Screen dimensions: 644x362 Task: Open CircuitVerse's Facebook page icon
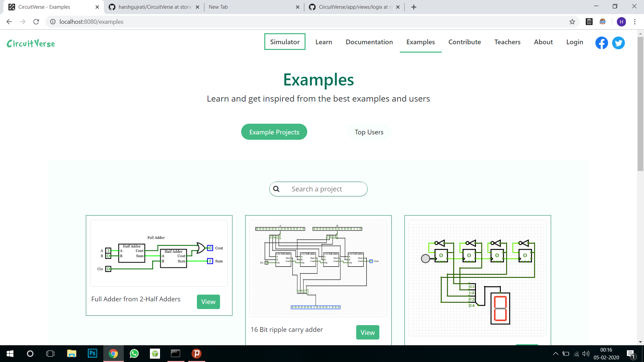pyautogui.click(x=601, y=43)
